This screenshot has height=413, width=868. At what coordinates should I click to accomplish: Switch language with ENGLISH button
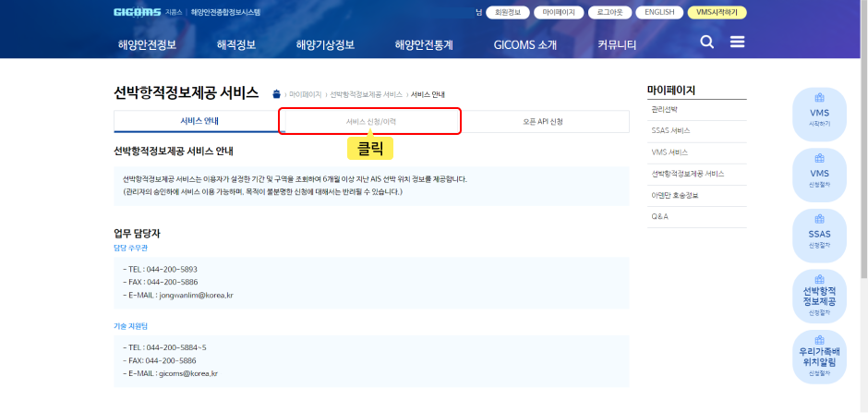pyautogui.click(x=659, y=13)
